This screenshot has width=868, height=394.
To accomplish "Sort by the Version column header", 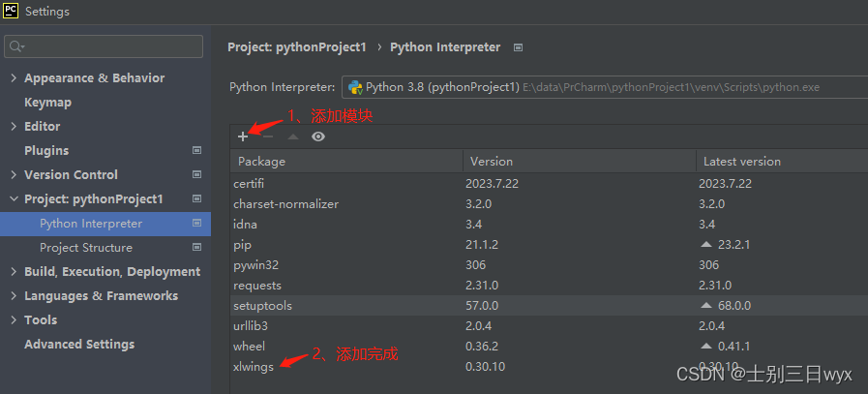I will (580, 162).
